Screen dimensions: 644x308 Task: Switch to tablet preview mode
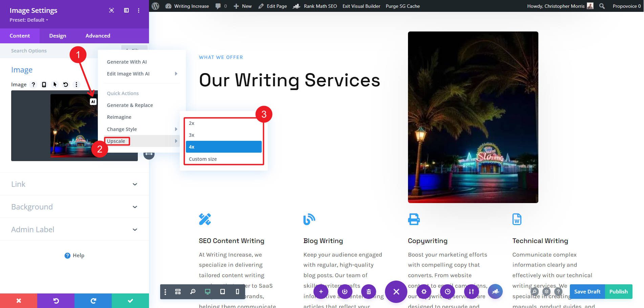tap(222, 291)
